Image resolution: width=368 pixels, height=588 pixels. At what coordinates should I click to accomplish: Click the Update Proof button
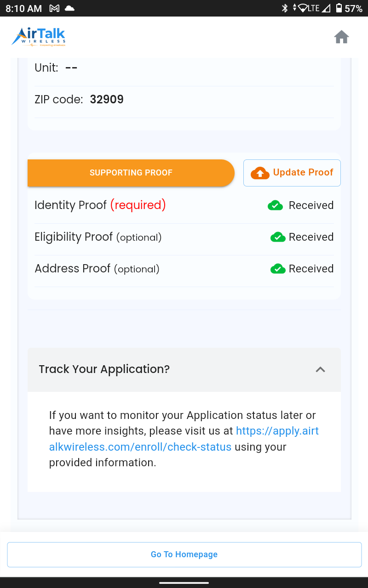tap(292, 173)
